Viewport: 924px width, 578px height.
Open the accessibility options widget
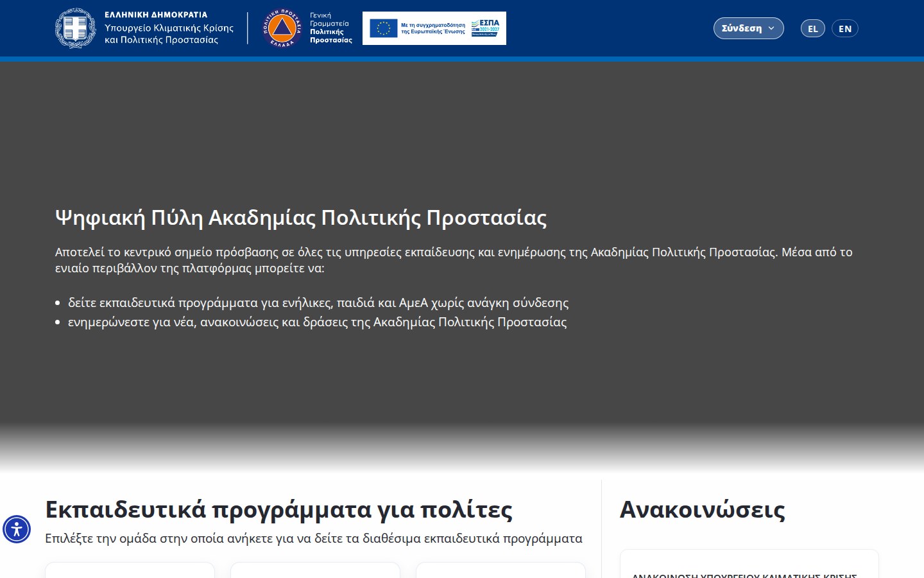tap(17, 529)
